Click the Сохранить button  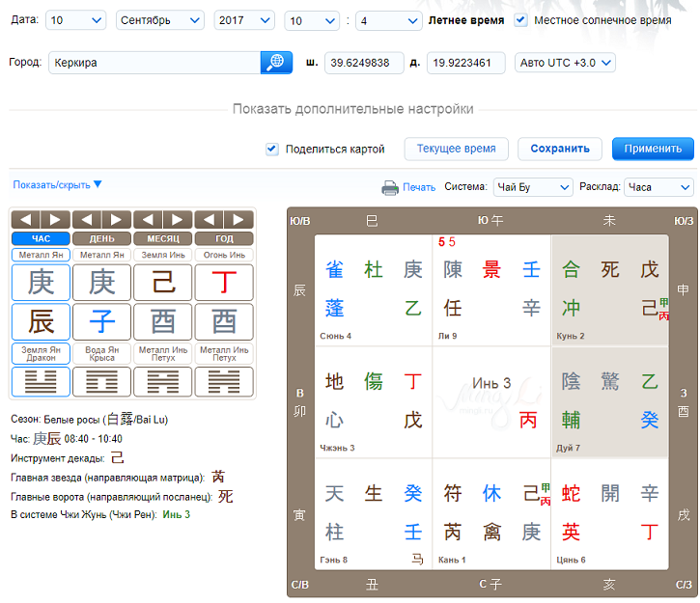[560, 149]
